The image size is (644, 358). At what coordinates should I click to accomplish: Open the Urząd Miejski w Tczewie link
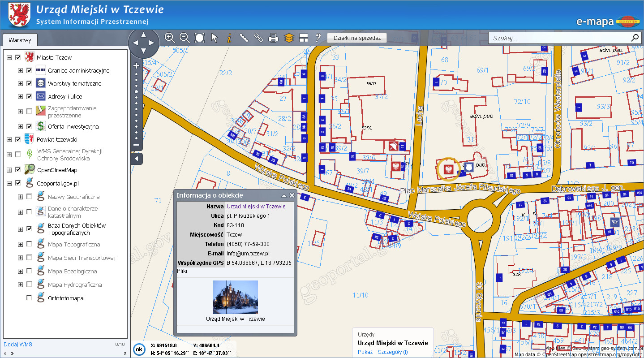point(256,207)
